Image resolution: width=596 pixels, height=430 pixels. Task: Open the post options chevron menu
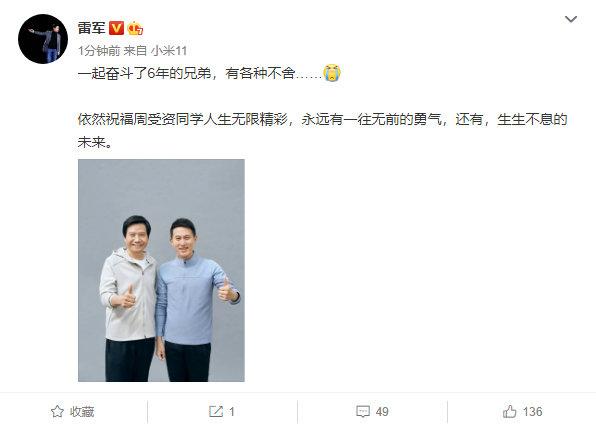(x=571, y=19)
